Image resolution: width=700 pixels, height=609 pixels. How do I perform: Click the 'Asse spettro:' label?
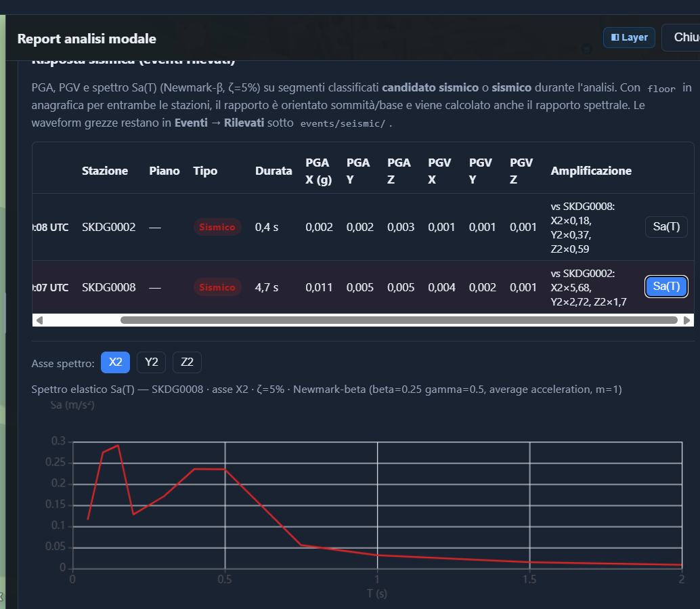(63, 364)
